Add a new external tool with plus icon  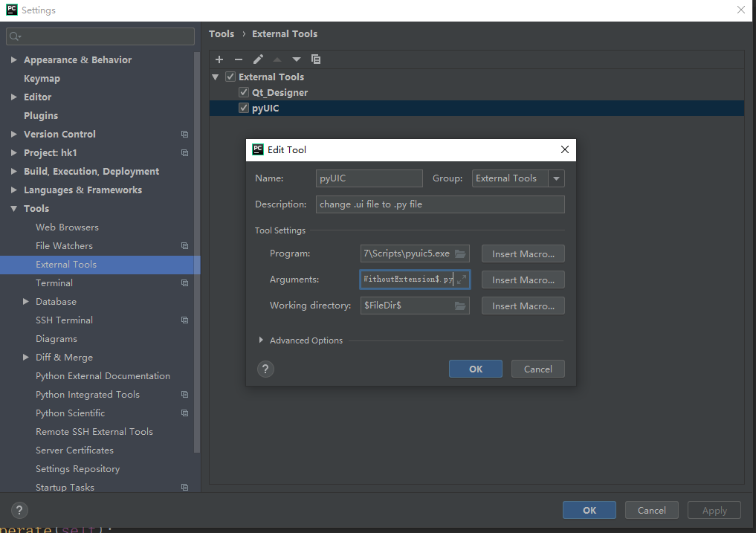pyautogui.click(x=219, y=59)
